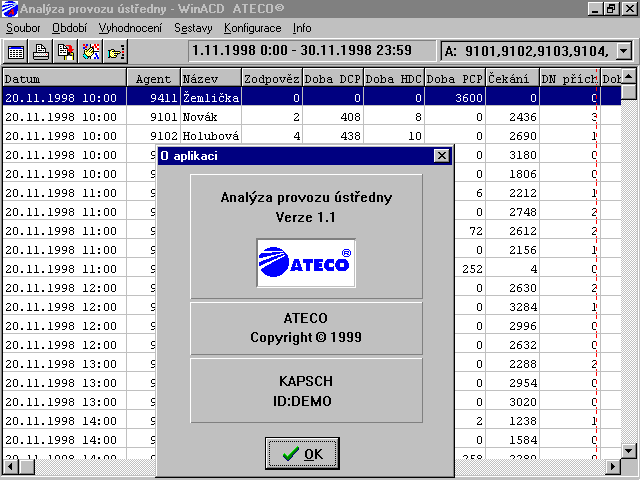Click agent number 9101
The height and width of the screenshot is (480, 640).
click(164, 117)
